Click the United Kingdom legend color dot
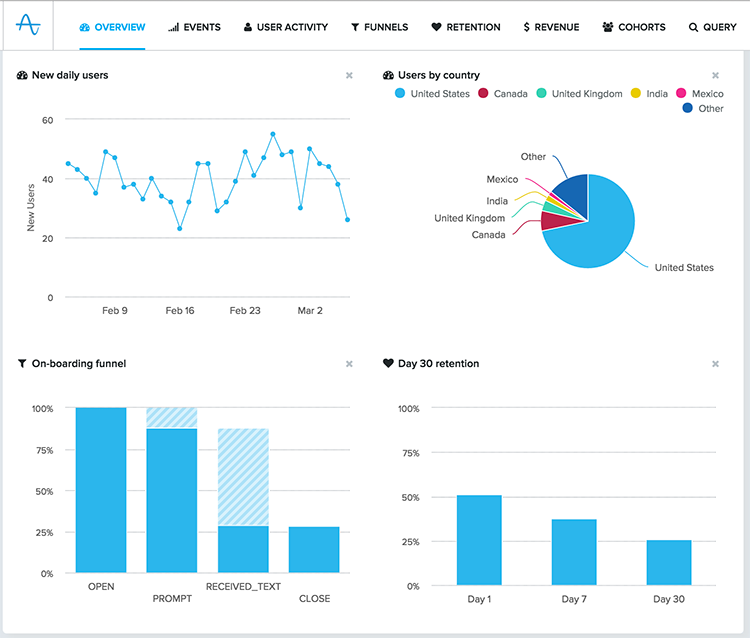The height and width of the screenshot is (638, 750). [541, 94]
